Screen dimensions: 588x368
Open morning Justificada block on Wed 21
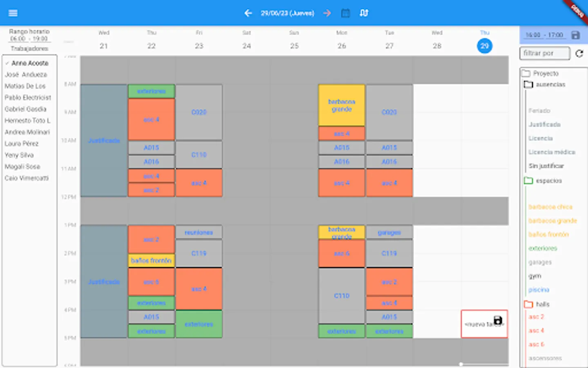pos(104,140)
